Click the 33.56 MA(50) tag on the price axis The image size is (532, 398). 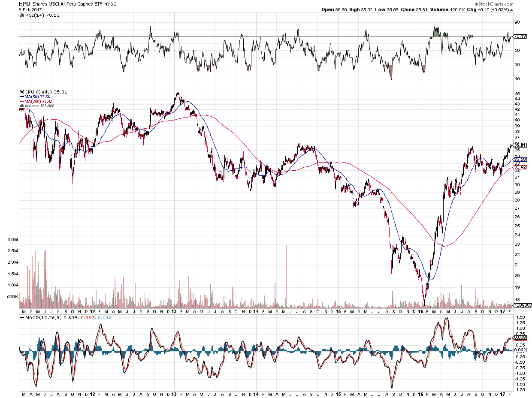pyautogui.click(x=520, y=159)
